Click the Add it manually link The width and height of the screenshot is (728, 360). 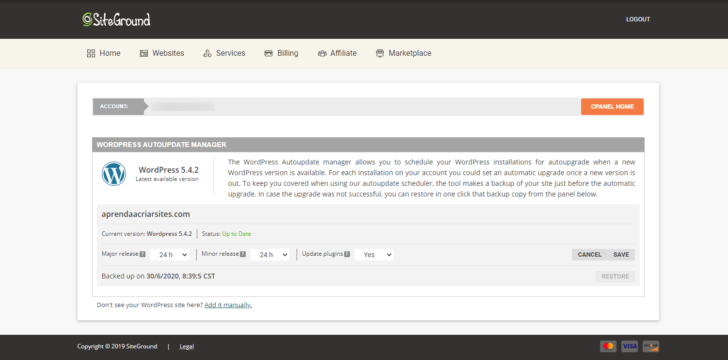point(228,305)
